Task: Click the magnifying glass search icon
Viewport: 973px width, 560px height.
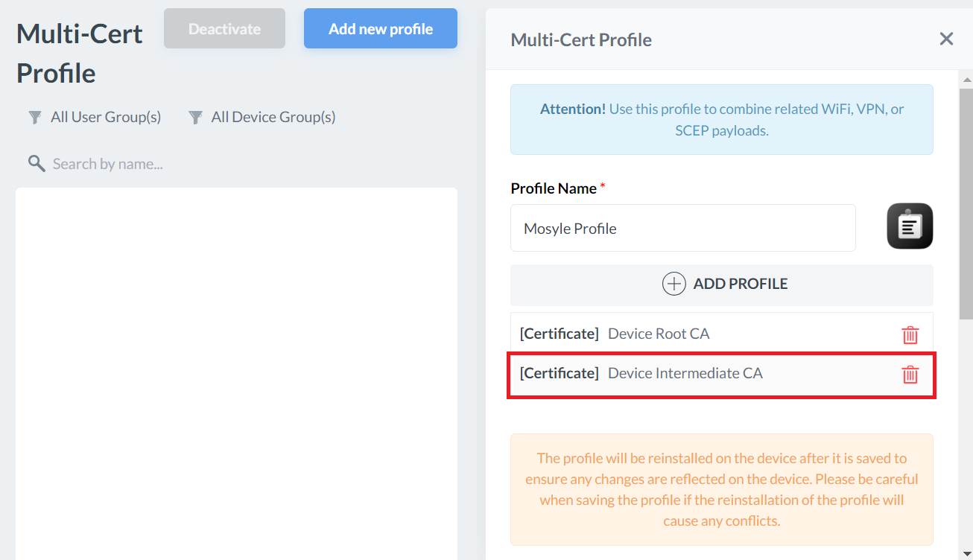Action: click(36, 164)
